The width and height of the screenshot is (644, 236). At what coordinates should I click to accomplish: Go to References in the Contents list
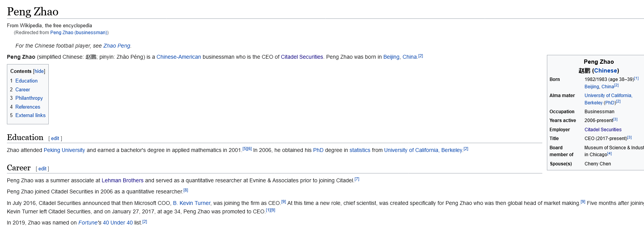click(x=28, y=107)
